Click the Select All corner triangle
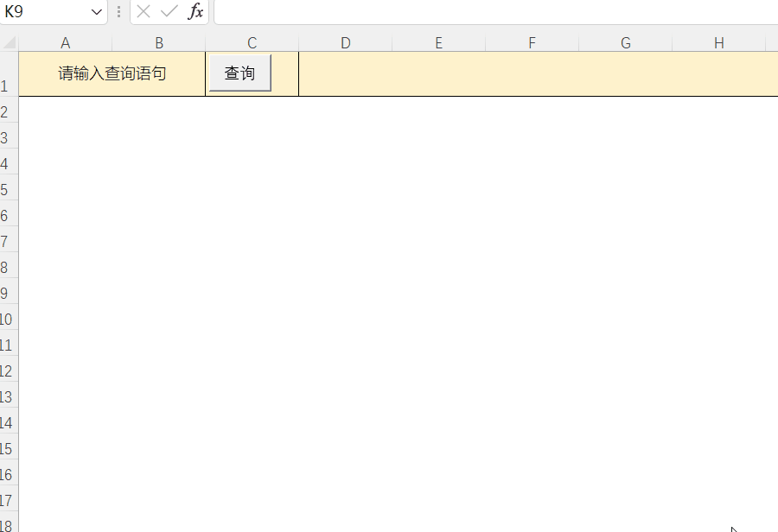This screenshot has height=532, width=778. coord(10,43)
